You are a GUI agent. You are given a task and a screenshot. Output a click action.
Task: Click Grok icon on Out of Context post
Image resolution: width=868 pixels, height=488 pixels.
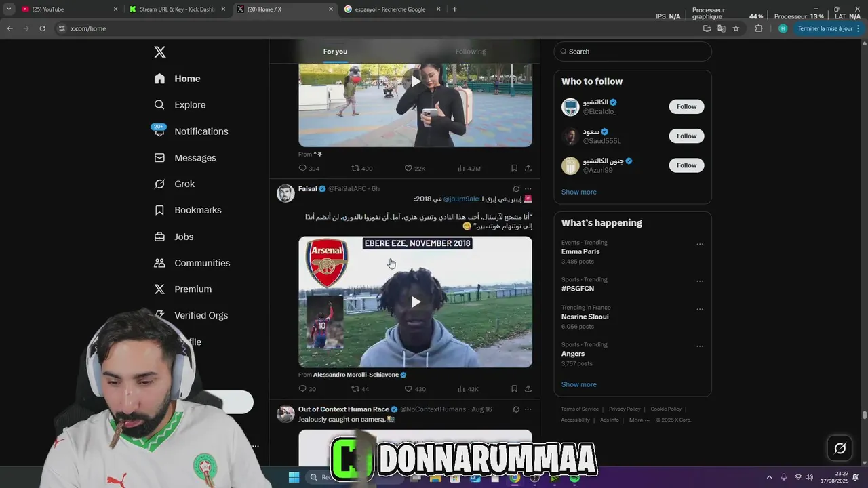516,409
